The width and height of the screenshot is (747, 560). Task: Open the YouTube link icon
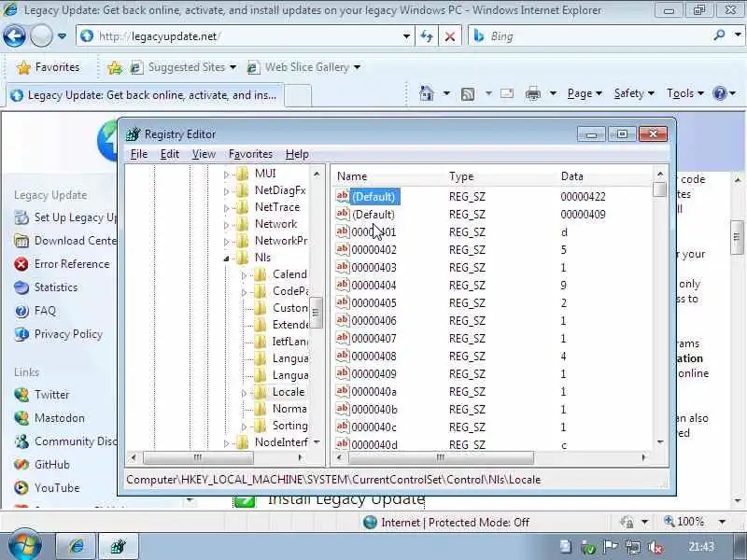tap(21, 487)
